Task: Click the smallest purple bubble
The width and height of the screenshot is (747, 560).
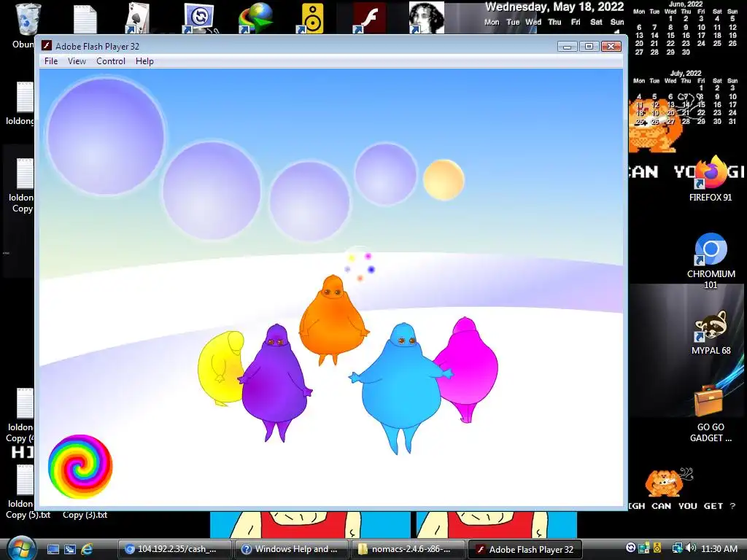Action: click(x=385, y=174)
